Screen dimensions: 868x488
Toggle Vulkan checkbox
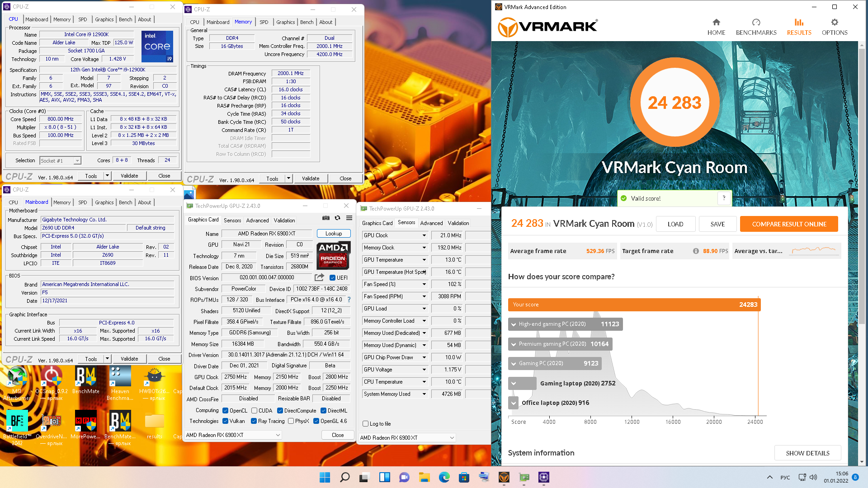[x=225, y=421]
